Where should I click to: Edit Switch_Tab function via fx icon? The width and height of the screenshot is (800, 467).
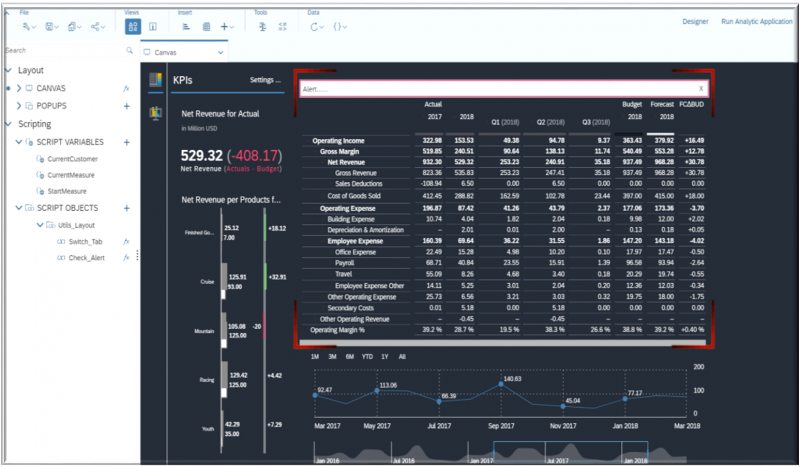click(126, 241)
